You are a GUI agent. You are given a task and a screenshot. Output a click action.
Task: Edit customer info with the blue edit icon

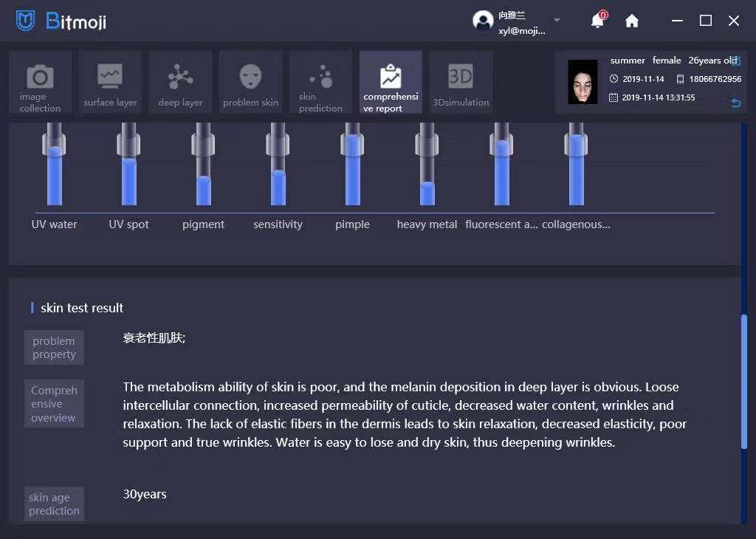tap(735, 61)
